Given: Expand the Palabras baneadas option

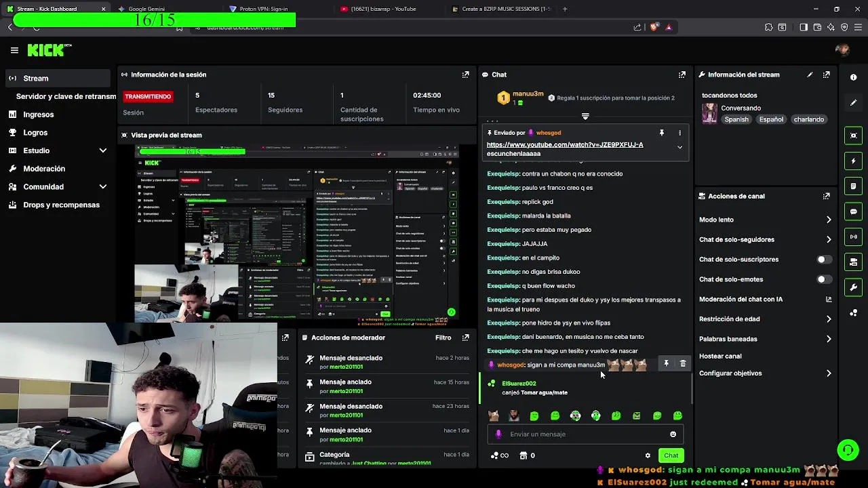Looking at the screenshot, I should click(x=829, y=339).
